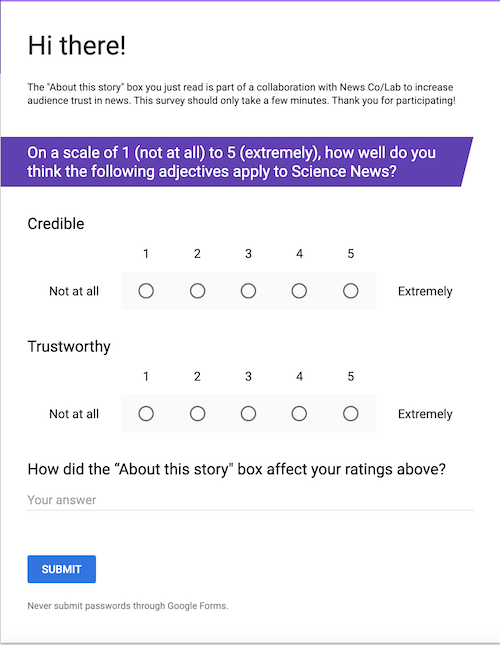Click the Trustworthy question label
Screen dimensions: 500x645
click(x=69, y=346)
